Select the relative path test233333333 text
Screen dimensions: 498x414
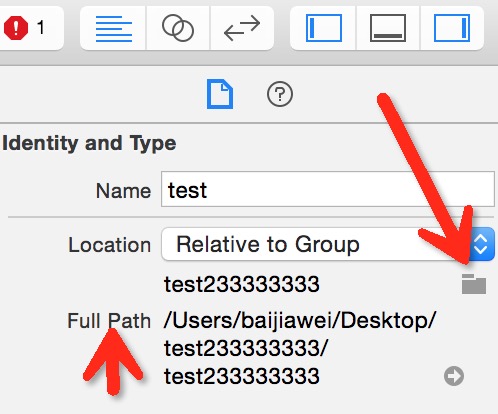coord(242,284)
